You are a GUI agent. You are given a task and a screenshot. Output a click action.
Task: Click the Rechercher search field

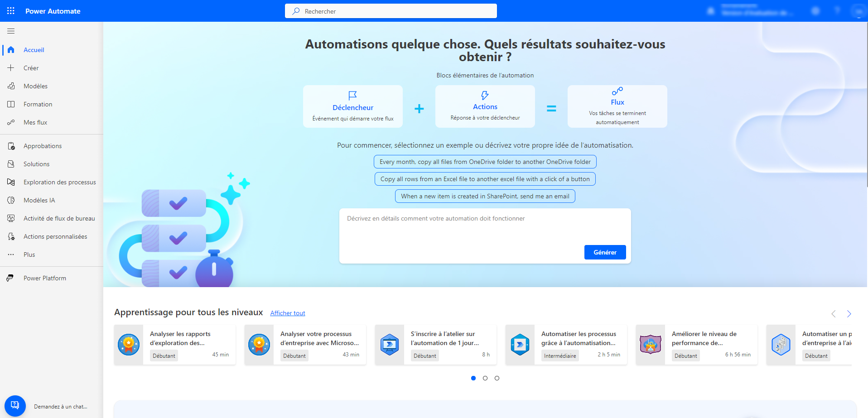tap(391, 11)
